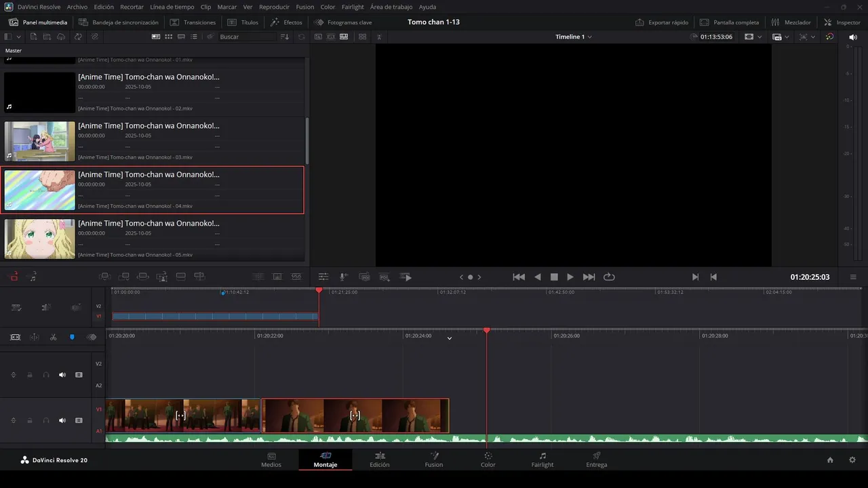Select the Source Overwrite icon
868x488 pixels.
[x=199, y=277]
